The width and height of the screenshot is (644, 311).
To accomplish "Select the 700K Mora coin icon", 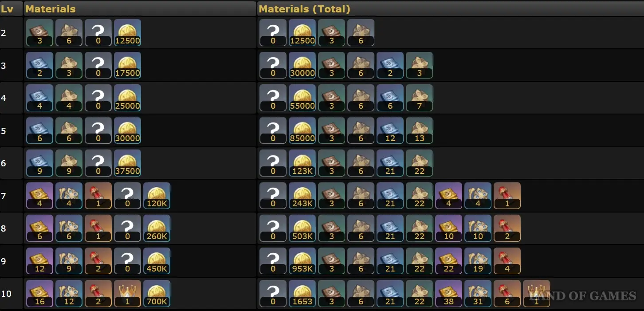I will click(157, 293).
